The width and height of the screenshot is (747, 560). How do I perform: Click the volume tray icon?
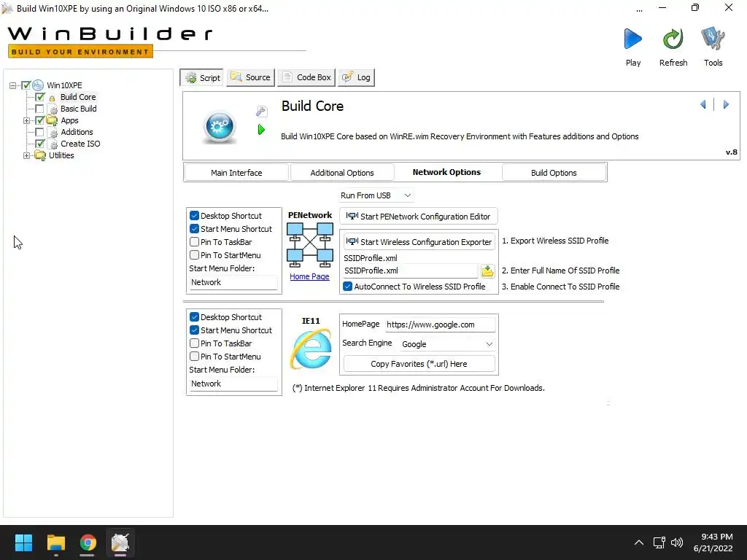(x=677, y=542)
